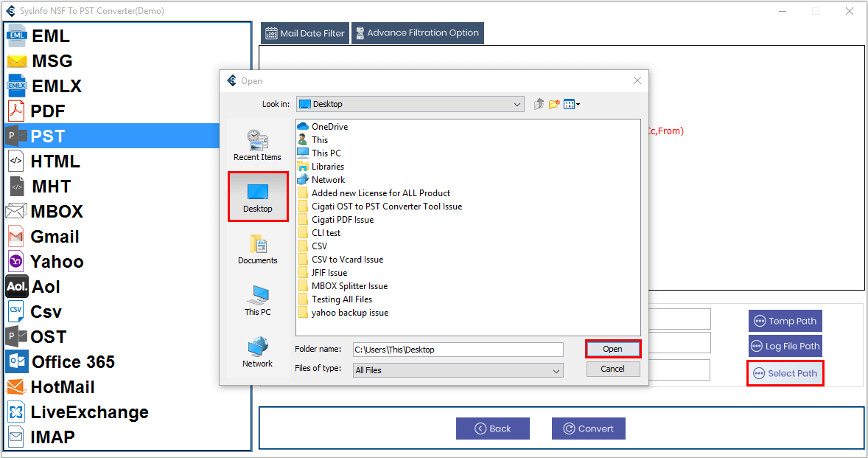868x458 pixels.
Task: Open Recent Items in Open dialog
Action: coord(257,145)
